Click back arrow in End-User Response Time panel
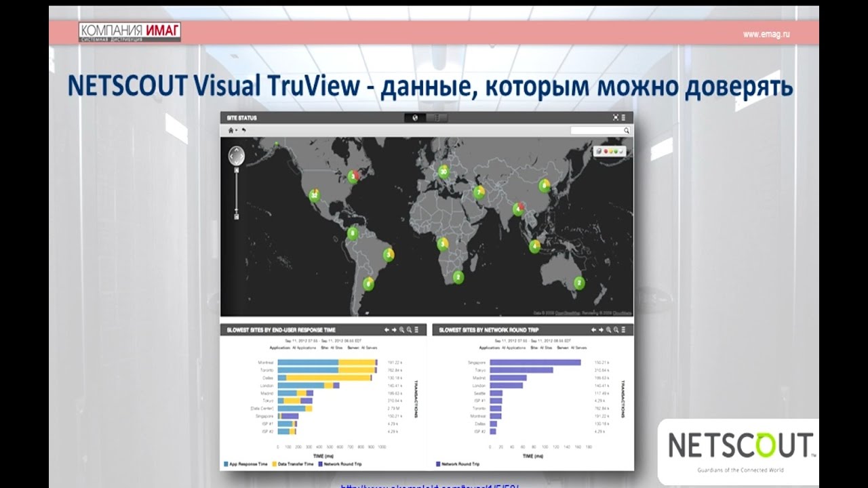Viewport: 868px width, 488px height. coord(387,329)
